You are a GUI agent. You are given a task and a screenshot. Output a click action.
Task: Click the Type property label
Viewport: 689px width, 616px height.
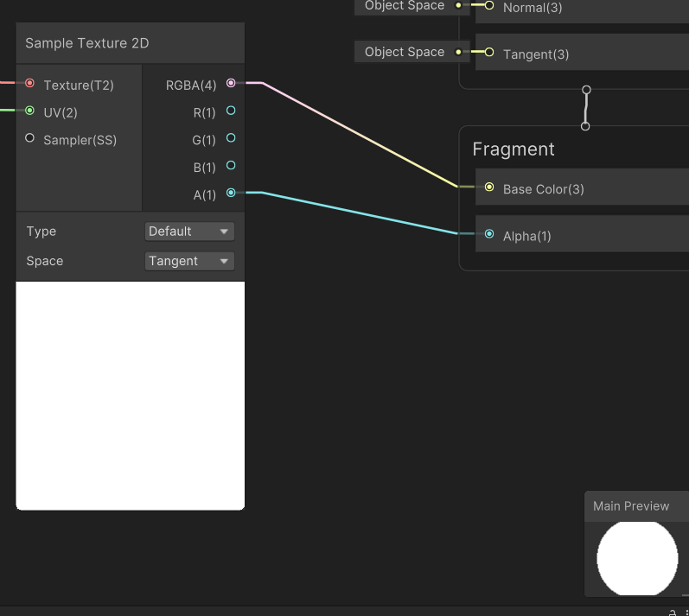41,232
